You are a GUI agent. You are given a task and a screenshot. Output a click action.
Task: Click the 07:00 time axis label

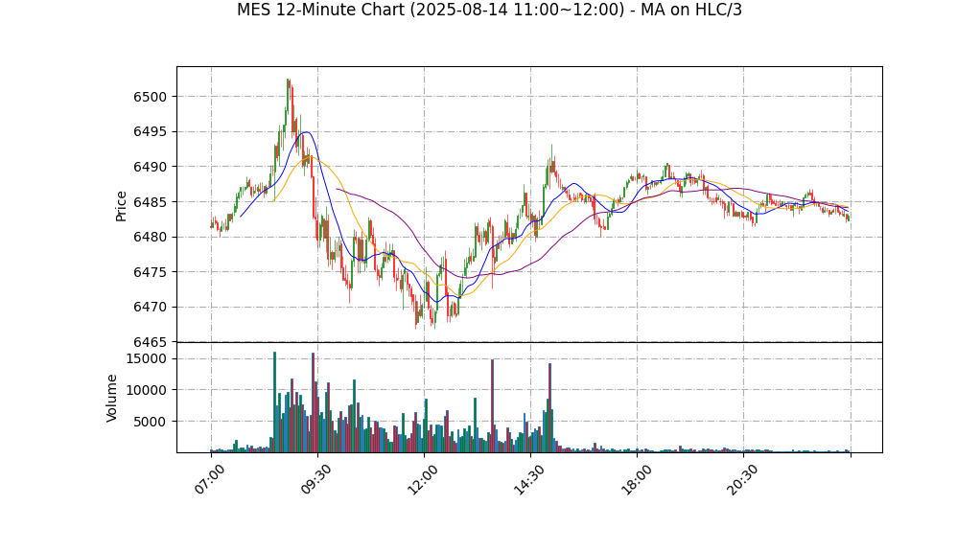(x=209, y=479)
